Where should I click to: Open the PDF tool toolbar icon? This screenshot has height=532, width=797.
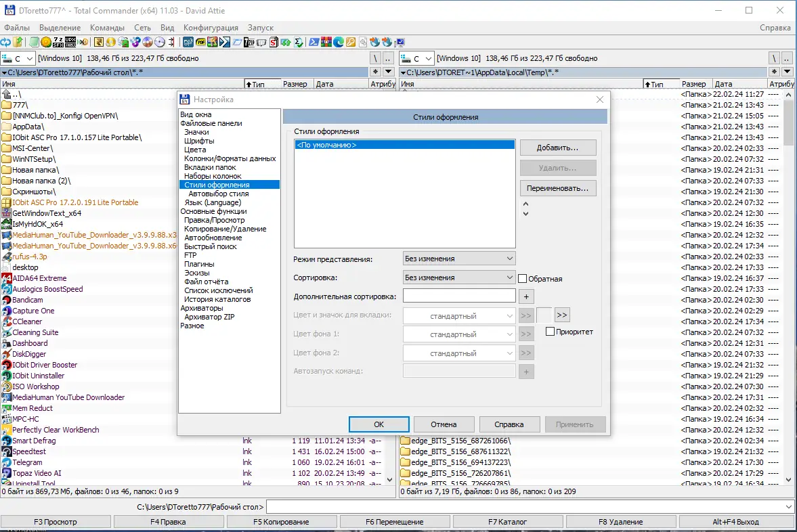[200, 42]
